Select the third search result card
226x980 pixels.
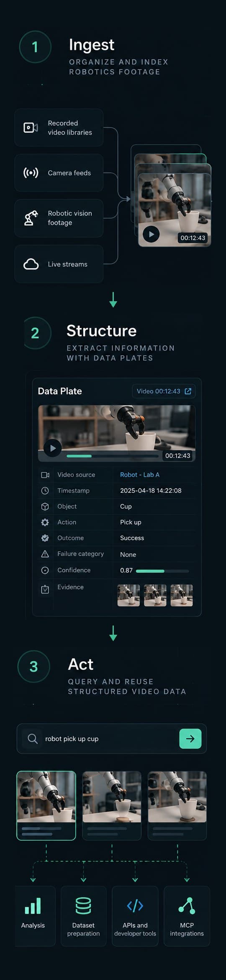[177, 805]
